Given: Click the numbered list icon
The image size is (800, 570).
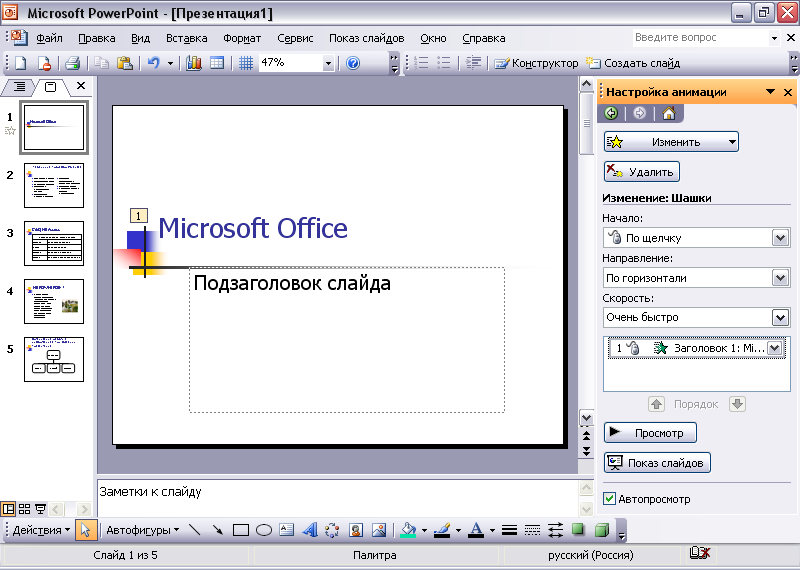Looking at the screenshot, I should tap(421, 63).
